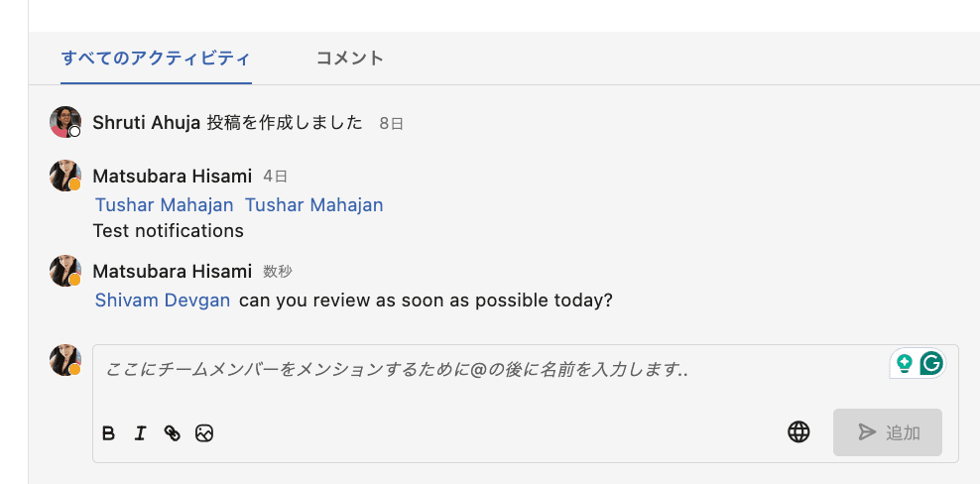
Task: Toggle bold formatting in comment editor
Action: 109,432
